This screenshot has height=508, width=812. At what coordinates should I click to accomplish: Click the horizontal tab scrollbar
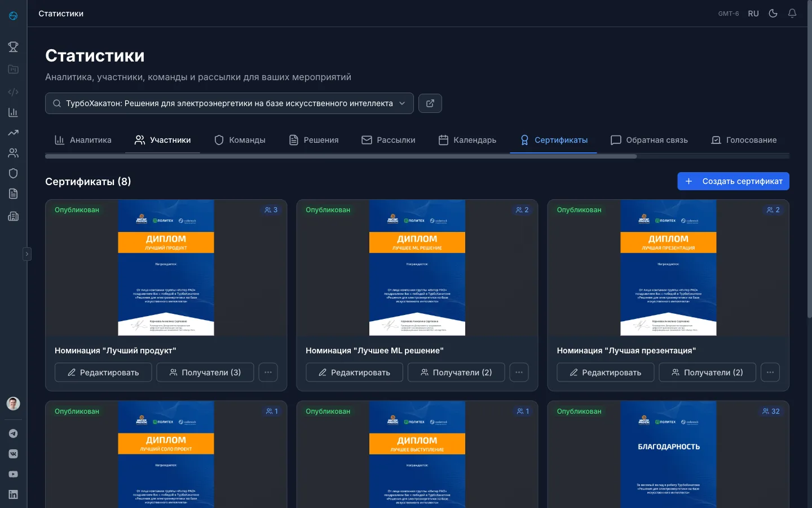pos(341,156)
